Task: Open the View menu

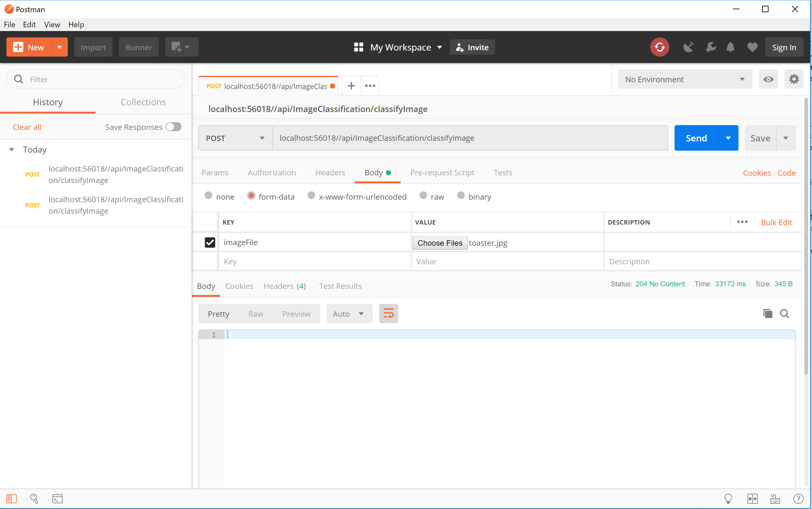Action: click(52, 25)
